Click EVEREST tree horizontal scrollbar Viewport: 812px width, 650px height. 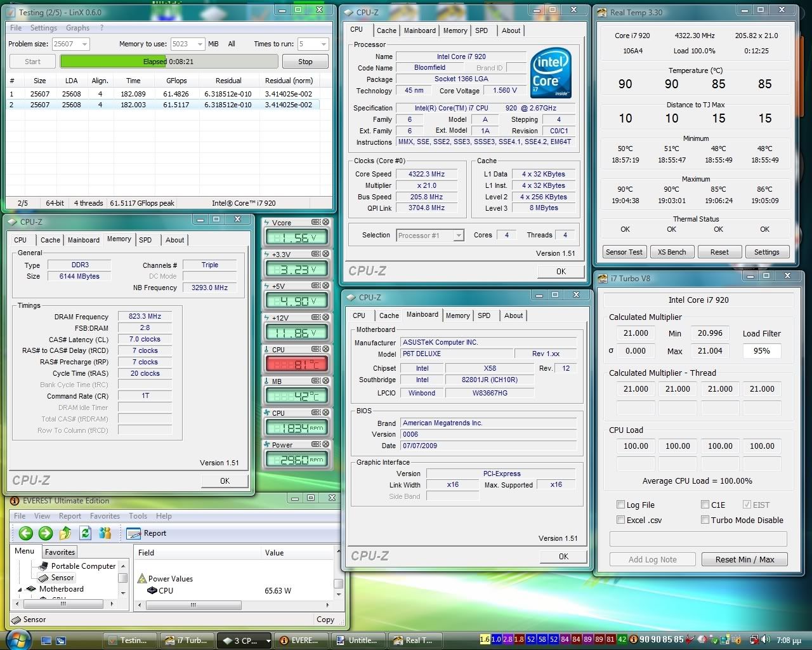63,604
